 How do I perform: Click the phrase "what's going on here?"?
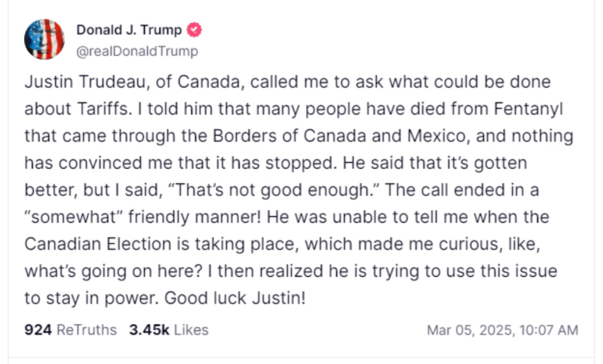point(111,271)
